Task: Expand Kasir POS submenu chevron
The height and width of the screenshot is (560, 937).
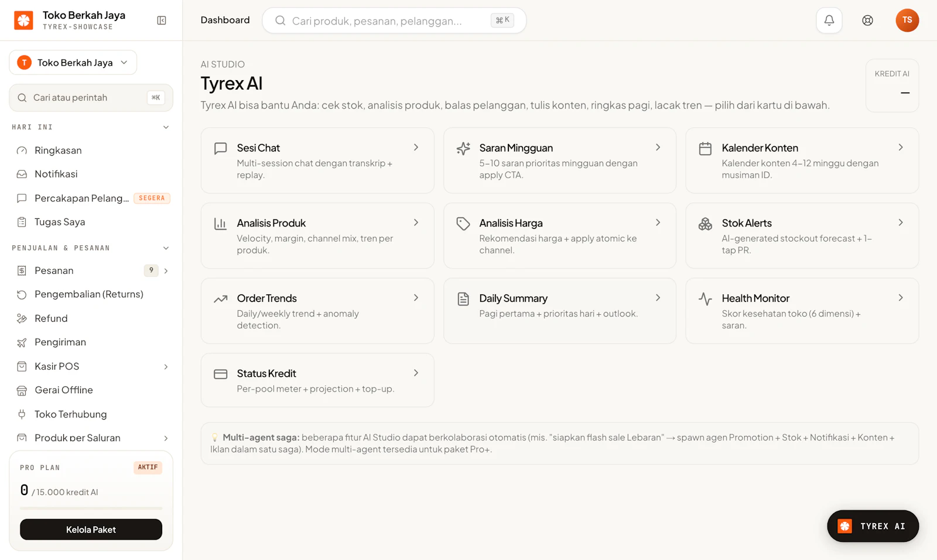Action: point(166,366)
